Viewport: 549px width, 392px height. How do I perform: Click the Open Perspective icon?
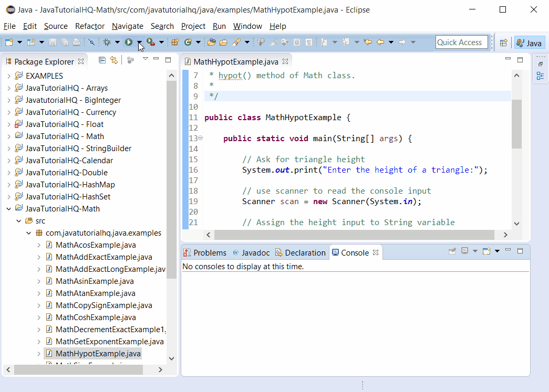tap(503, 43)
